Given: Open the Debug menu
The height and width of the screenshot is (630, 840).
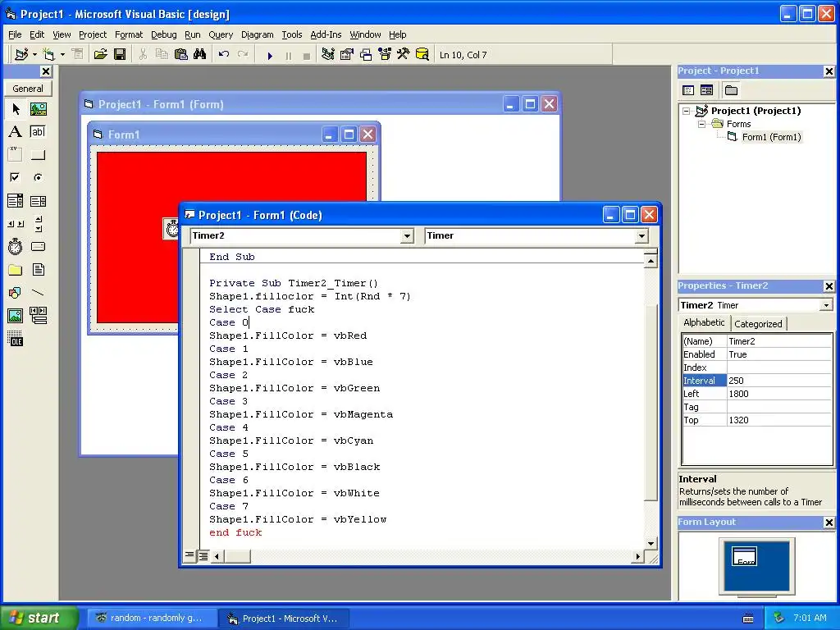Looking at the screenshot, I should pyautogui.click(x=163, y=34).
